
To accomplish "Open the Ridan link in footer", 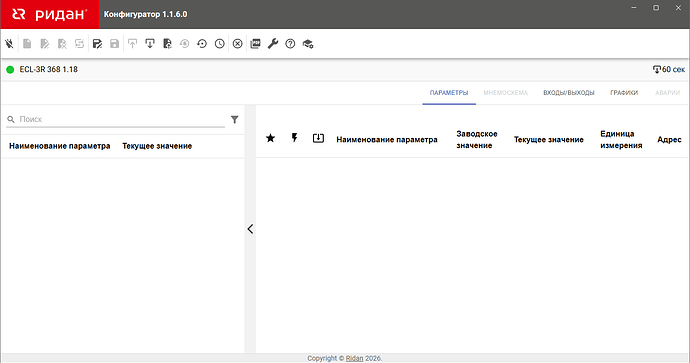I will pyautogui.click(x=354, y=358).
